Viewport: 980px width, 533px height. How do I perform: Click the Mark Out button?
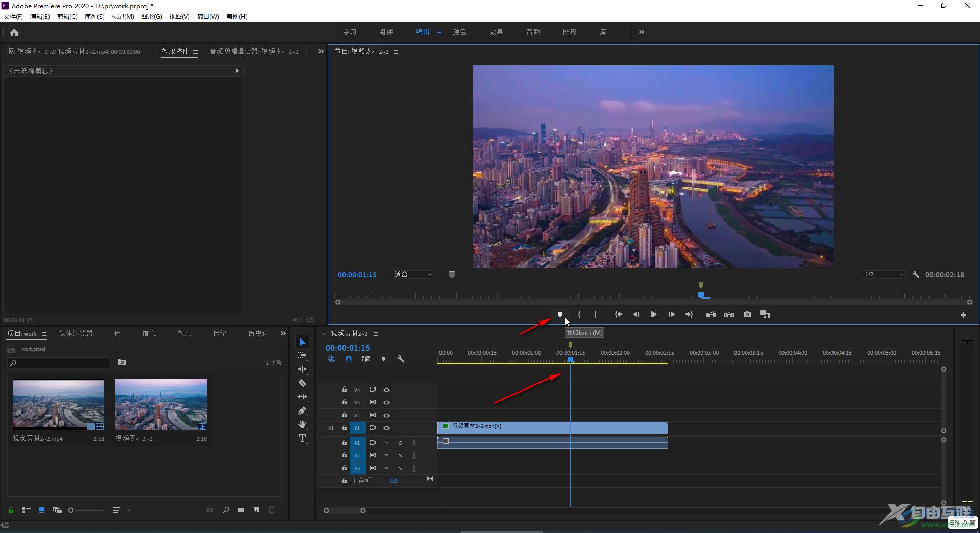point(595,314)
